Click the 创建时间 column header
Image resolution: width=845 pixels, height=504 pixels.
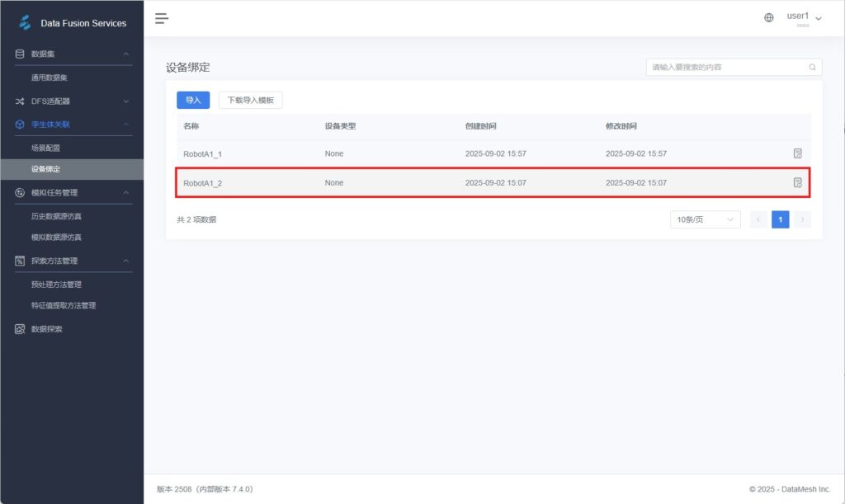(481, 126)
